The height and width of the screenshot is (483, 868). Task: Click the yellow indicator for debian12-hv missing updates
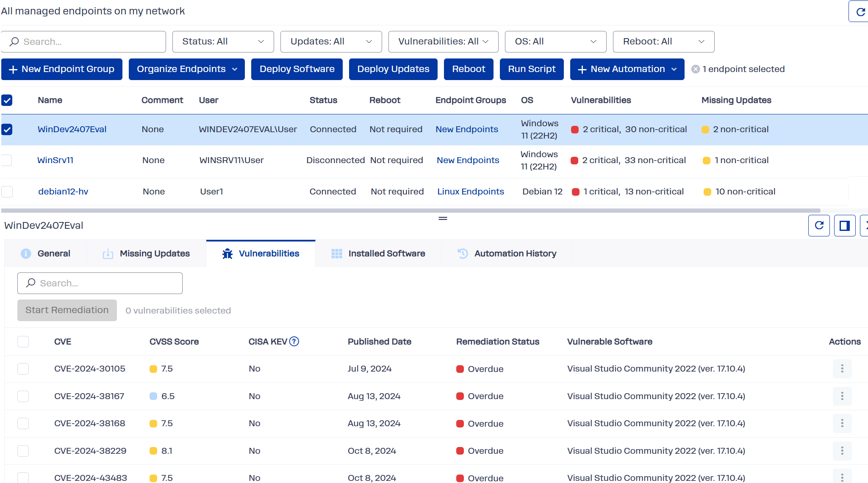(707, 192)
